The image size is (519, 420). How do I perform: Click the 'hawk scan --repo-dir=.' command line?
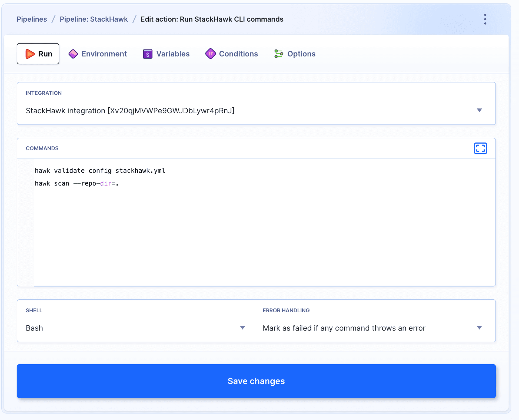click(77, 183)
